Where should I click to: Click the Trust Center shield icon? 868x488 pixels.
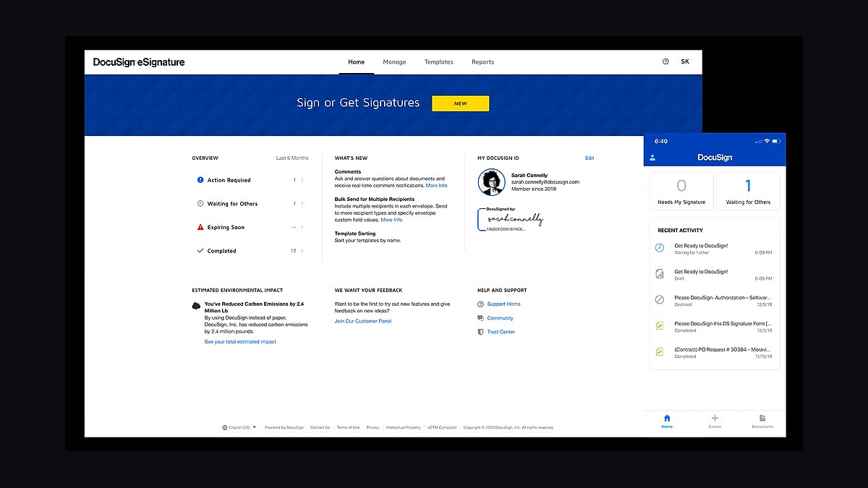tap(480, 332)
